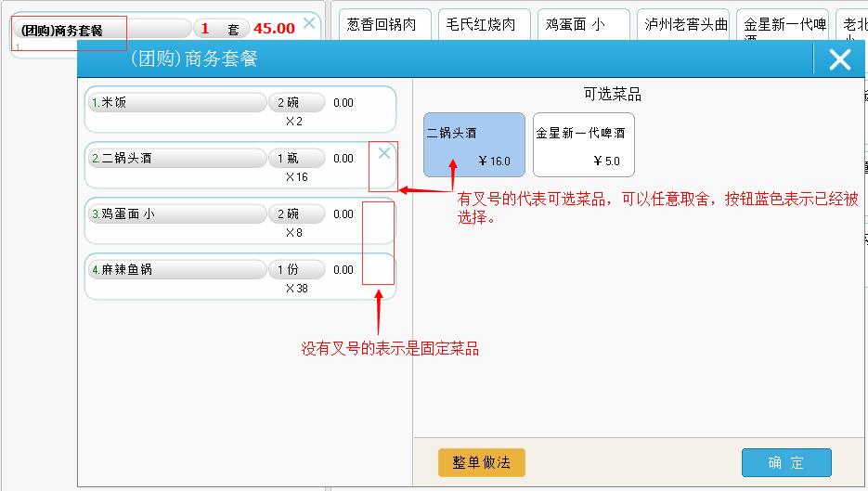Viewport: 868px width, 491px height.
Task: Click the 2 碗 quantity for 鸡蛋面
Action: click(296, 214)
